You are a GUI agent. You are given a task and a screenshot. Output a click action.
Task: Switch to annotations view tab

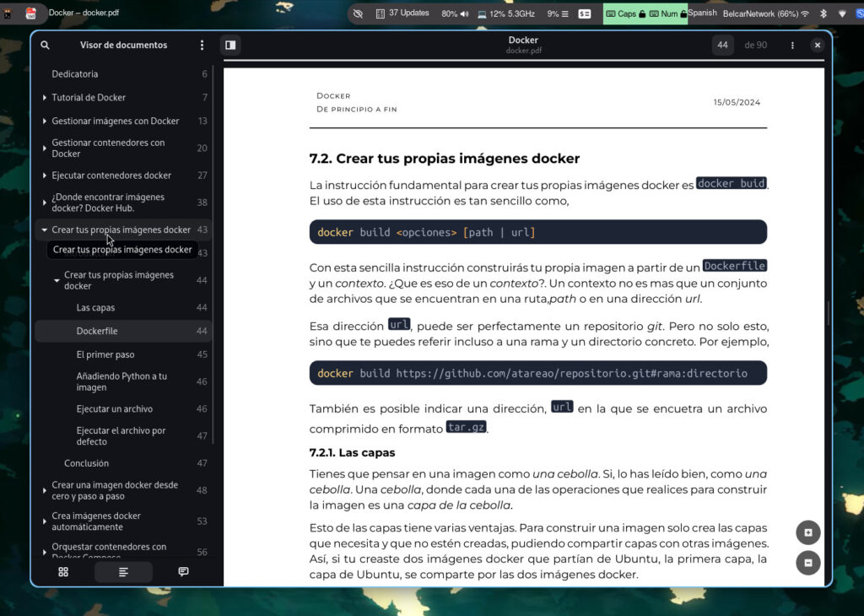tap(183, 572)
